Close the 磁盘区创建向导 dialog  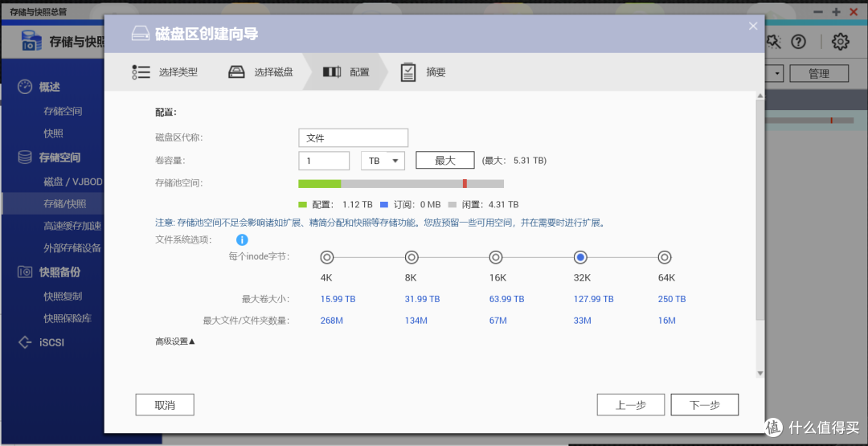click(x=753, y=26)
